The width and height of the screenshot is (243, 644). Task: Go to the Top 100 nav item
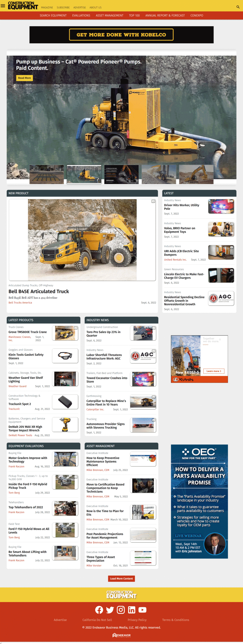tap(134, 15)
